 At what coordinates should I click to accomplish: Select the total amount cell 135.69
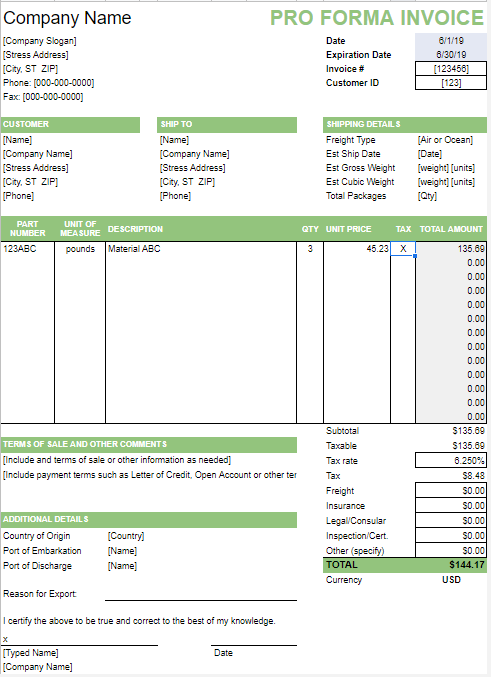coord(451,249)
